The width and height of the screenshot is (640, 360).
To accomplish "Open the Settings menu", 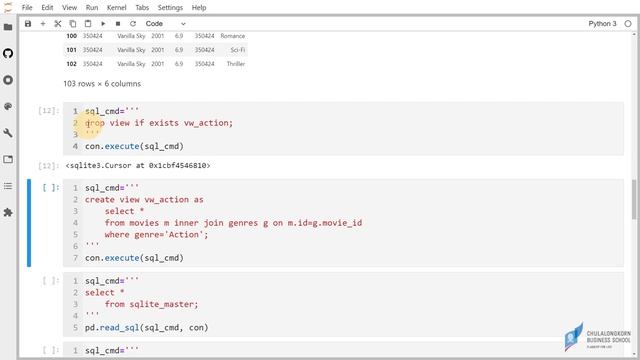I will pos(170,7).
